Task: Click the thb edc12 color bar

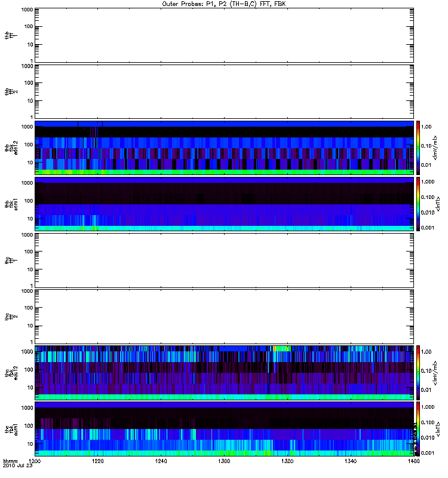Action: 418,148
